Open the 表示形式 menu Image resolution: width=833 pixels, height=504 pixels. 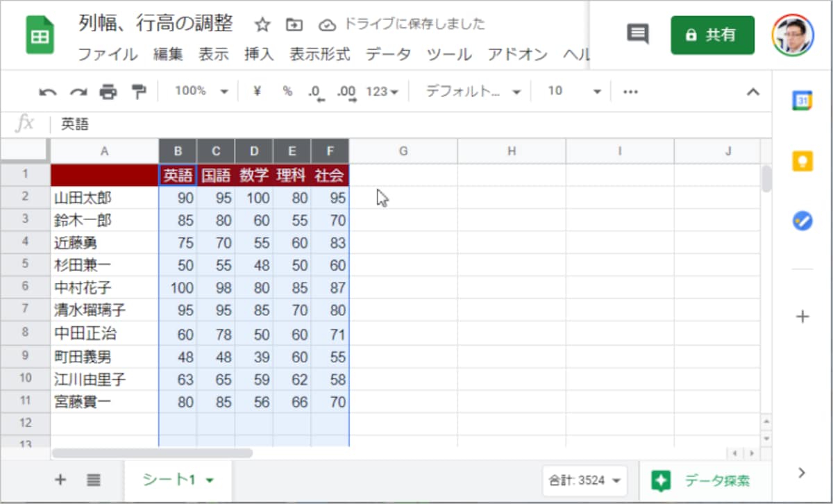pyautogui.click(x=320, y=54)
